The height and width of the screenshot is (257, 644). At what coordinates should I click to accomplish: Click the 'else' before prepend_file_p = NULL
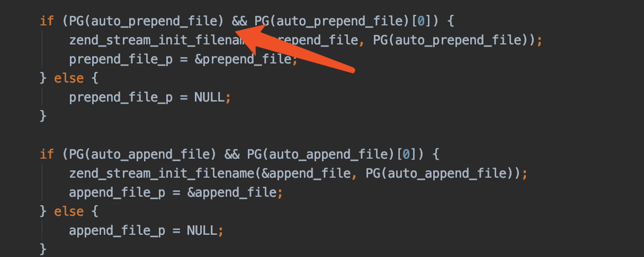pyautogui.click(x=69, y=78)
